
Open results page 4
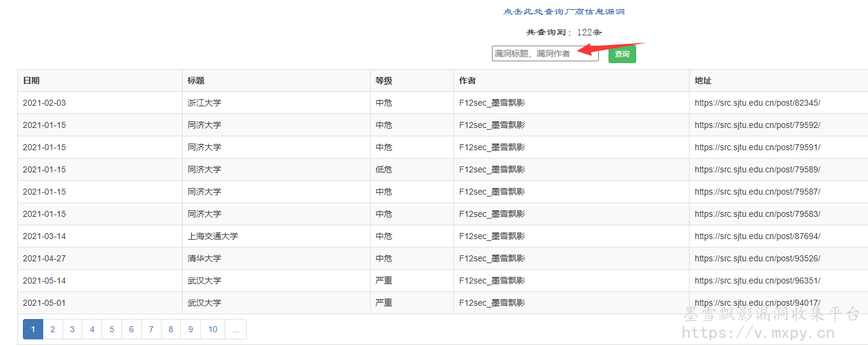pyautogui.click(x=92, y=329)
